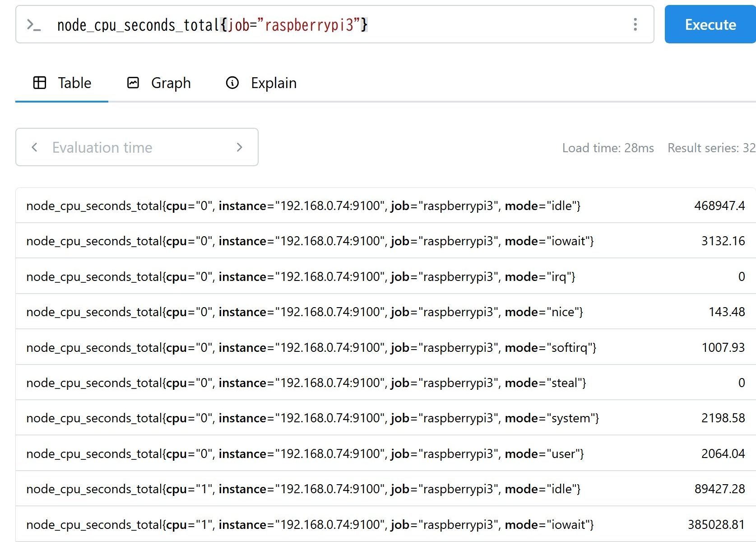
Task: Click the cpu 0 softirq series row
Action: (311, 348)
